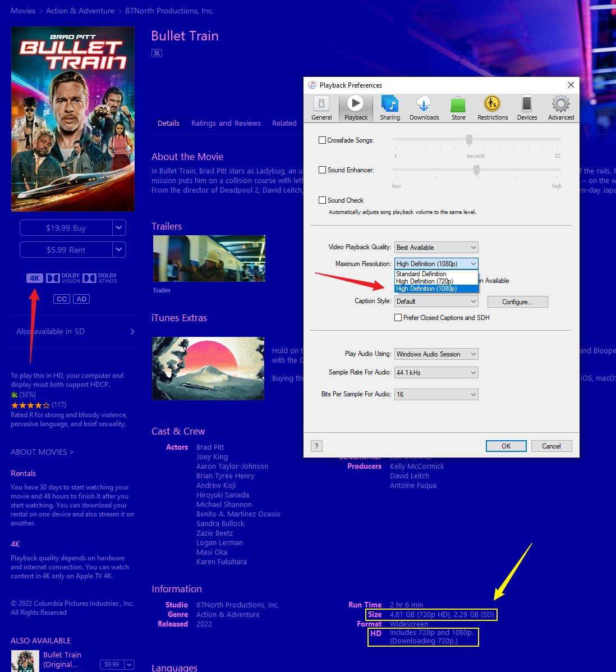Screen dimensions: 616x672
Task: Open the Sharing preferences icon
Action: (x=390, y=108)
